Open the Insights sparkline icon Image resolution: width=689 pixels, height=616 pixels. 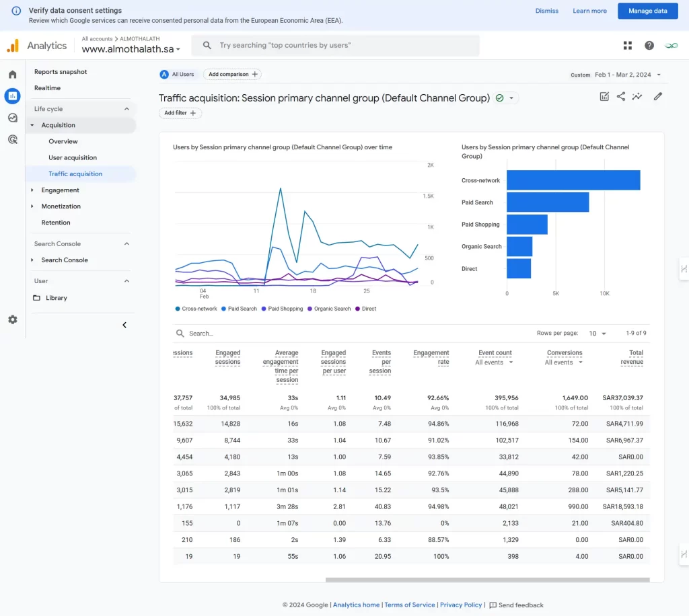point(637,97)
